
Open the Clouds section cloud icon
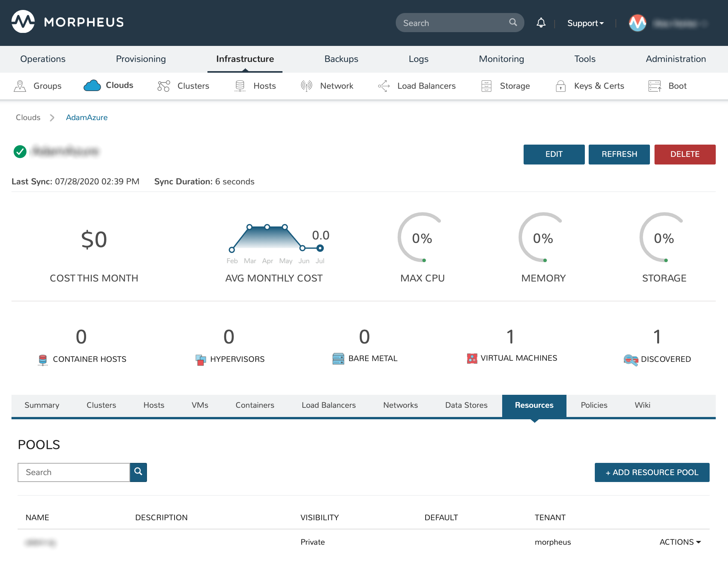point(92,86)
